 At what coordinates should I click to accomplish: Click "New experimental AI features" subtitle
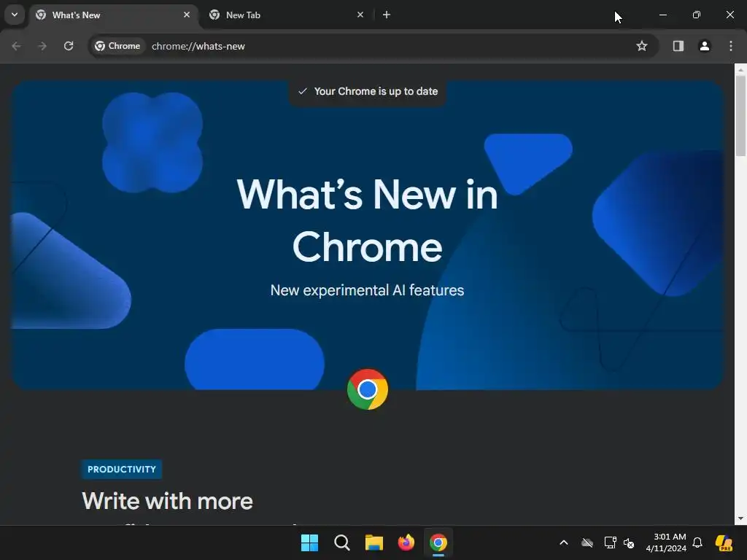coord(368,290)
